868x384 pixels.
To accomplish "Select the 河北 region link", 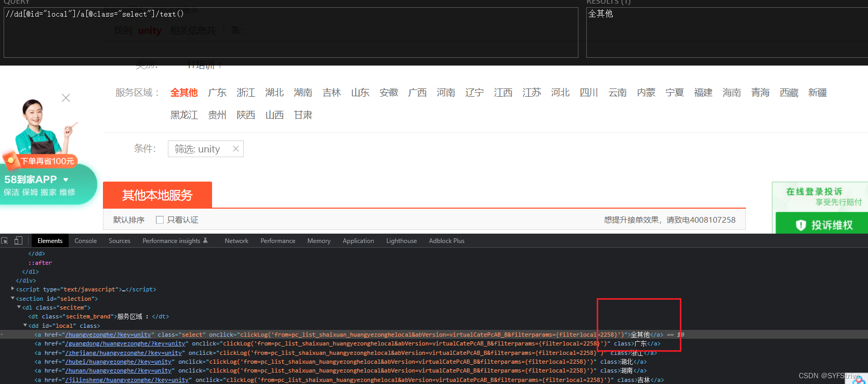I will click(x=560, y=93).
